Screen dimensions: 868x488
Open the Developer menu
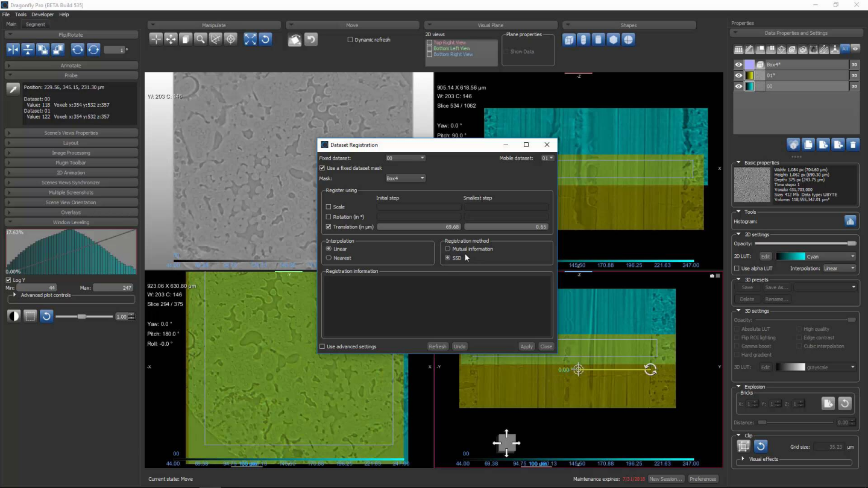(x=42, y=14)
